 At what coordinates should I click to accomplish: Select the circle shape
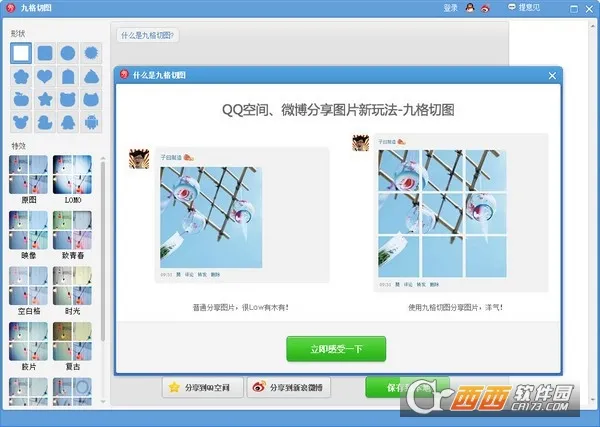coord(68,53)
